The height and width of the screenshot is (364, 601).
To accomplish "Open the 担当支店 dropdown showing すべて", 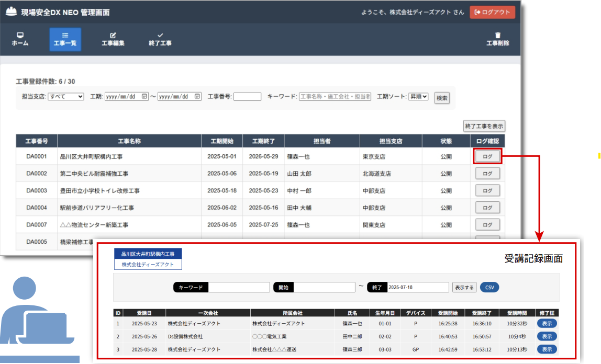I will [65, 96].
